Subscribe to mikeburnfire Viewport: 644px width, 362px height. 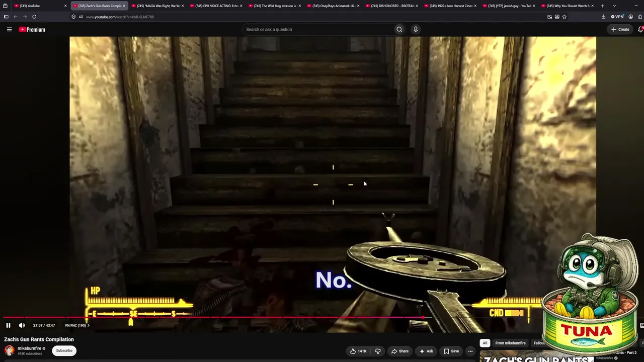pyautogui.click(x=64, y=350)
